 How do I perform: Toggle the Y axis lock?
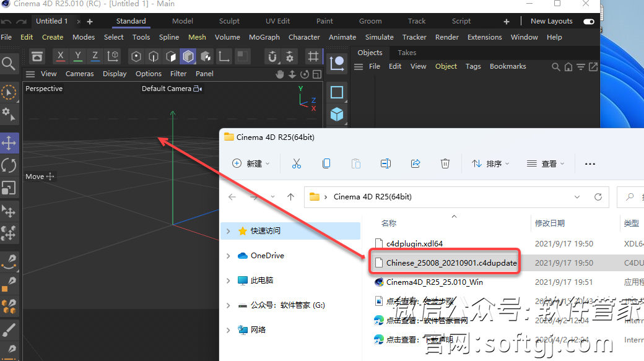pyautogui.click(x=78, y=56)
